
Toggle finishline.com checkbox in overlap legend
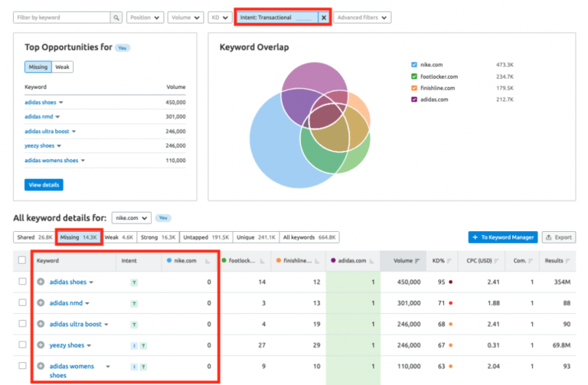pos(414,88)
